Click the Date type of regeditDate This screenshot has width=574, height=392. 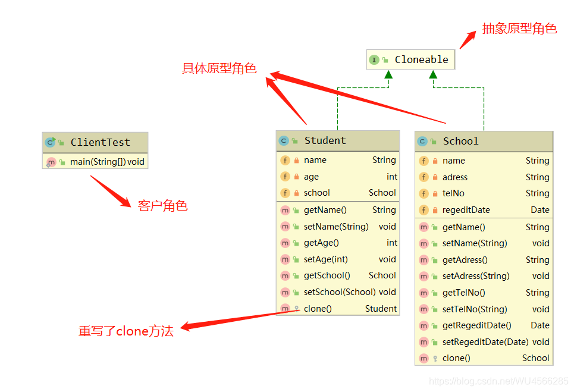[x=540, y=210]
